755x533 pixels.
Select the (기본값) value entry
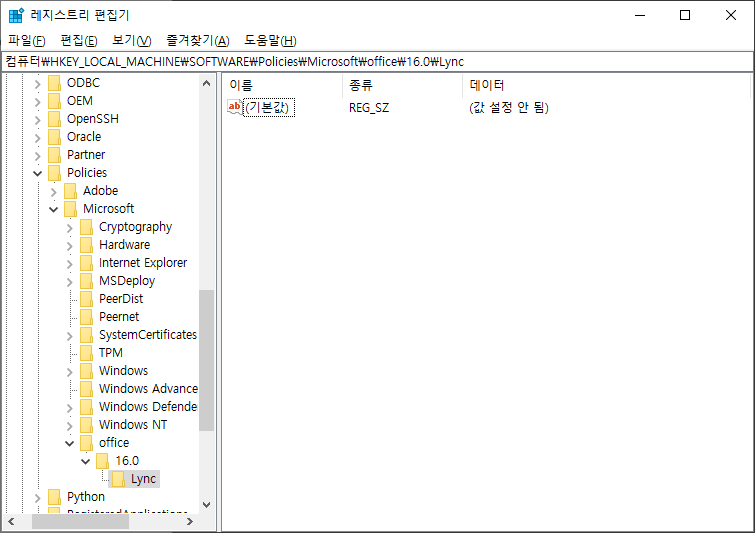[269, 107]
